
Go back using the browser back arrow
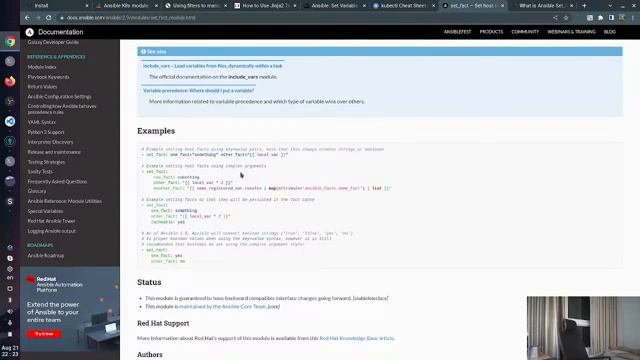pos(27,18)
